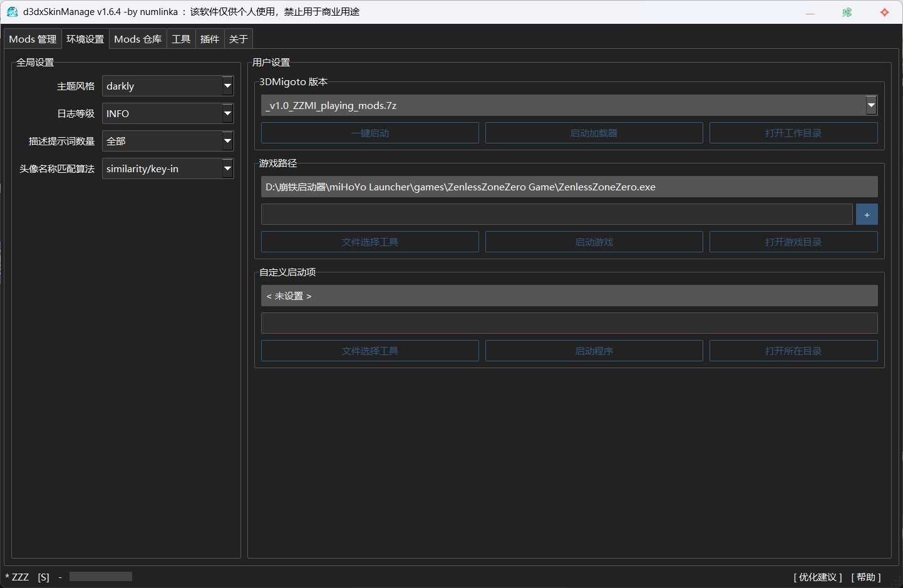Click the 游戏路径 group title
The width and height of the screenshot is (903, 588).
[x=278, y=163]
